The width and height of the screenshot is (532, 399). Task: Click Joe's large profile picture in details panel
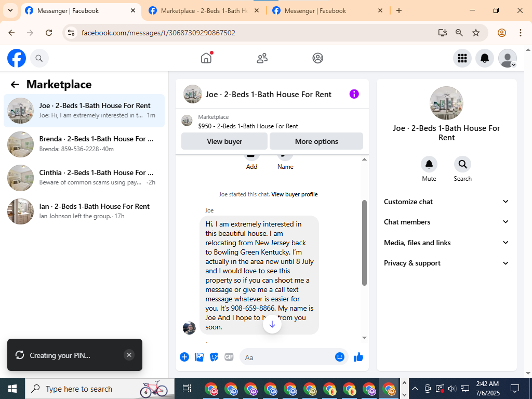coord(446,103)
